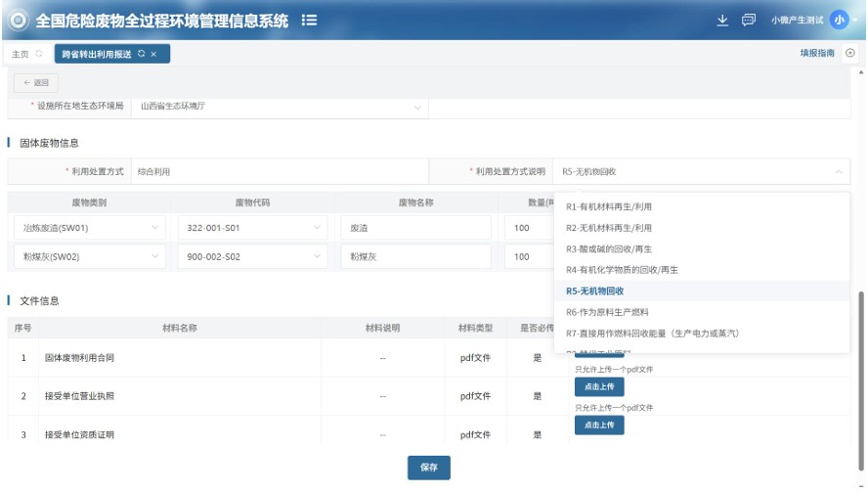The width and height of the screenshot is (868, 493).
Task: Click quantity field in 废渣 row
Action: (529, 228)
